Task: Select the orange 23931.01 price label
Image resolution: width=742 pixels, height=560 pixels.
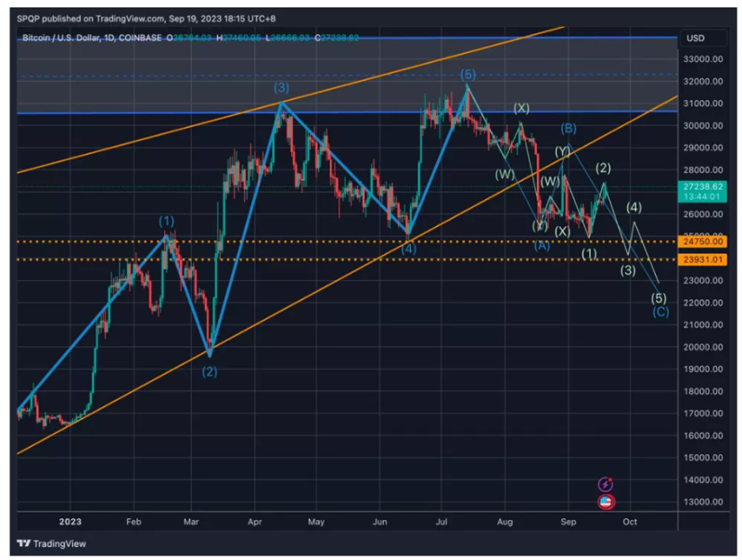Action: tap(702, 260)
